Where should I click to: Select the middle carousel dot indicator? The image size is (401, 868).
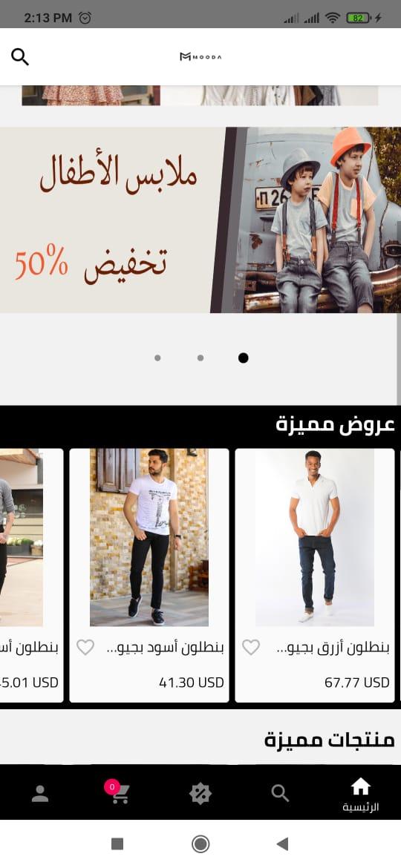coord(200,358)
